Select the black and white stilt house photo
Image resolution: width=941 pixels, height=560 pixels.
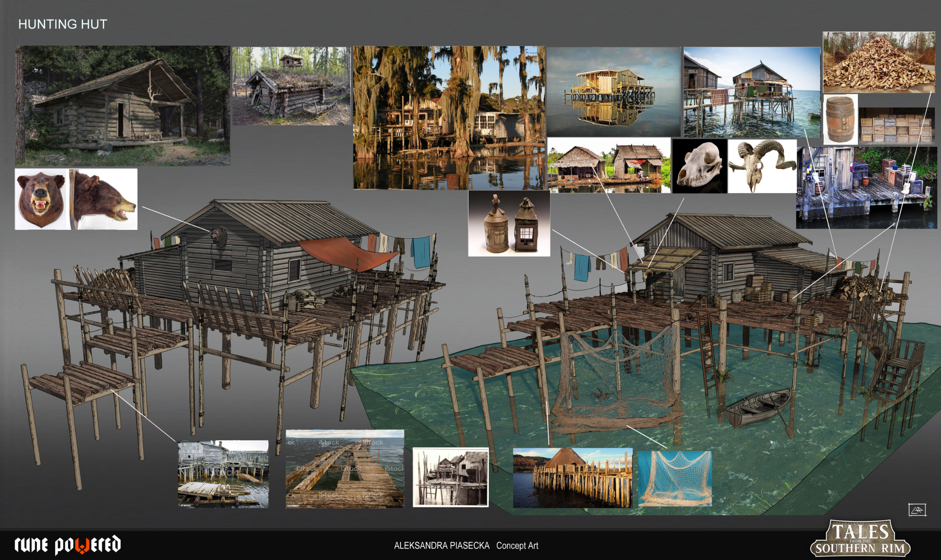450,477
